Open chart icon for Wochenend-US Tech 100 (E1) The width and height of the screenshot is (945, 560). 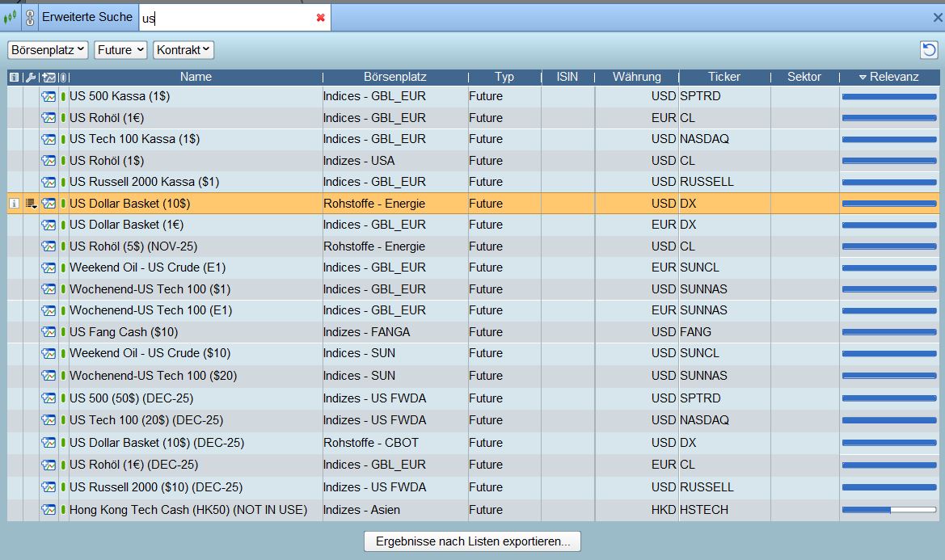(x=49, y=310)
